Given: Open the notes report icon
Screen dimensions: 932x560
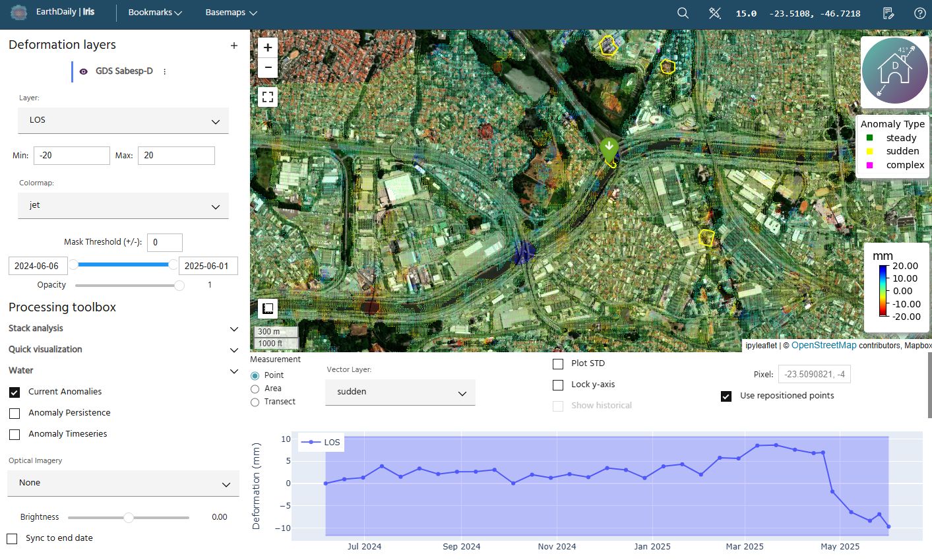Looking at the screenshot, I should click(888, 13).
